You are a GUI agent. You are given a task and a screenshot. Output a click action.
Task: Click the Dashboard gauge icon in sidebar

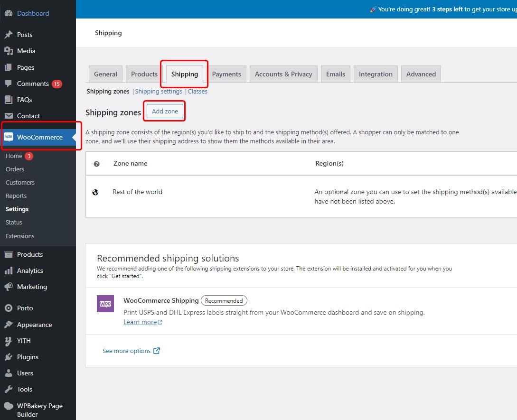[9, 13]
